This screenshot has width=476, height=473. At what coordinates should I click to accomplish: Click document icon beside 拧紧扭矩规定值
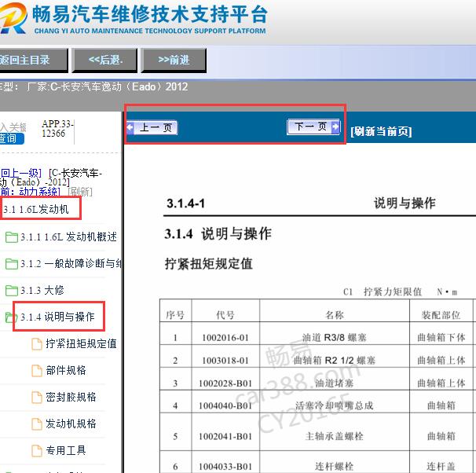click(x=37, y=344)
